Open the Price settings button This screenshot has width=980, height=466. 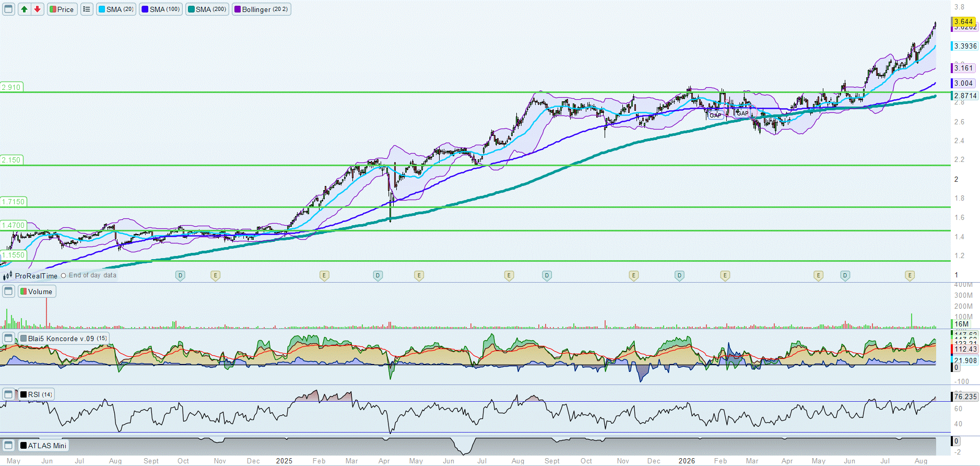click(x=62, y=9)
